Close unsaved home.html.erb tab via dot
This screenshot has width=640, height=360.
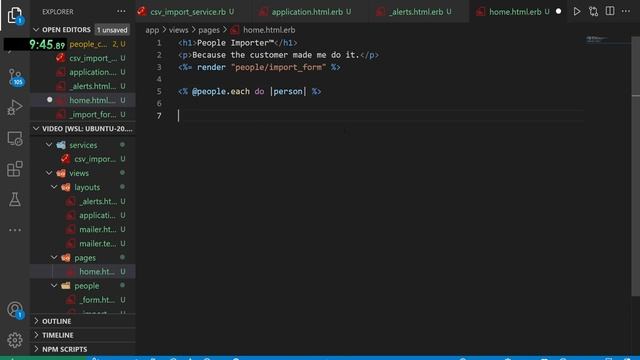(x=558, y=11)
